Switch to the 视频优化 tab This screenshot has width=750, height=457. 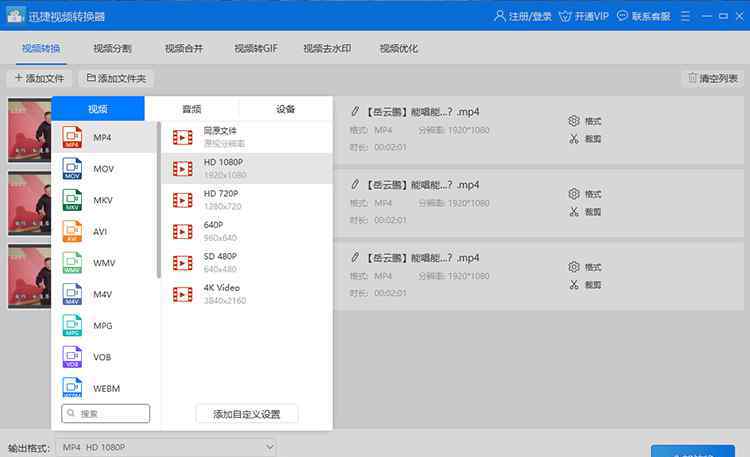coord(398,48)
